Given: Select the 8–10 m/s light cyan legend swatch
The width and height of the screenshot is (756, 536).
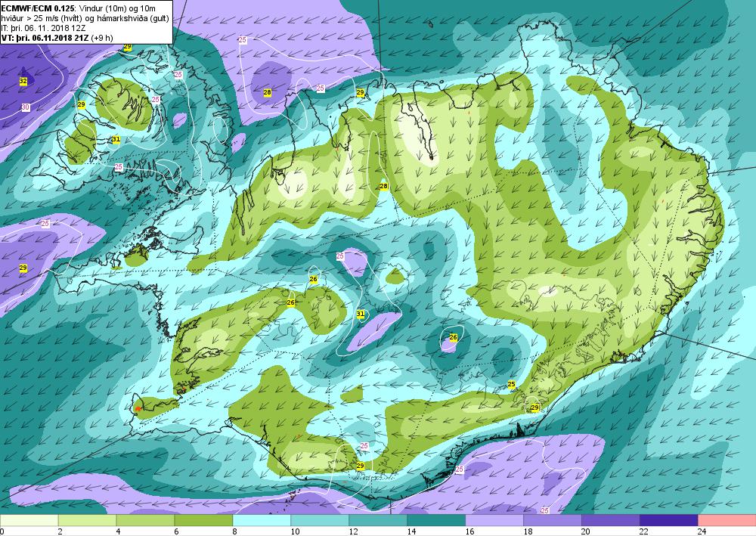Looking at the screenshot, I should pyautogui.click(x=262, y=521).
